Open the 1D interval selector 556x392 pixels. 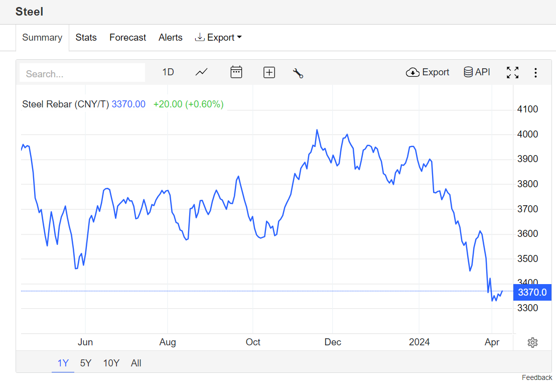(x=168, y=72)
